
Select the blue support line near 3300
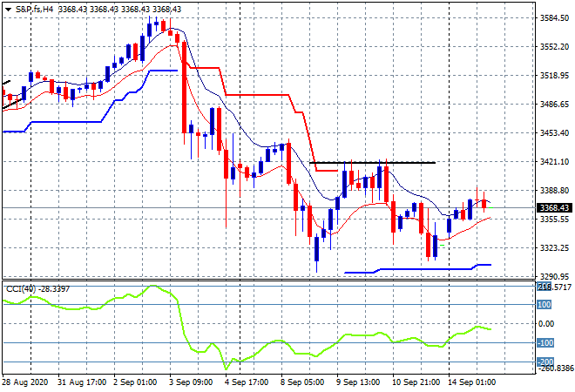[418, 269]
